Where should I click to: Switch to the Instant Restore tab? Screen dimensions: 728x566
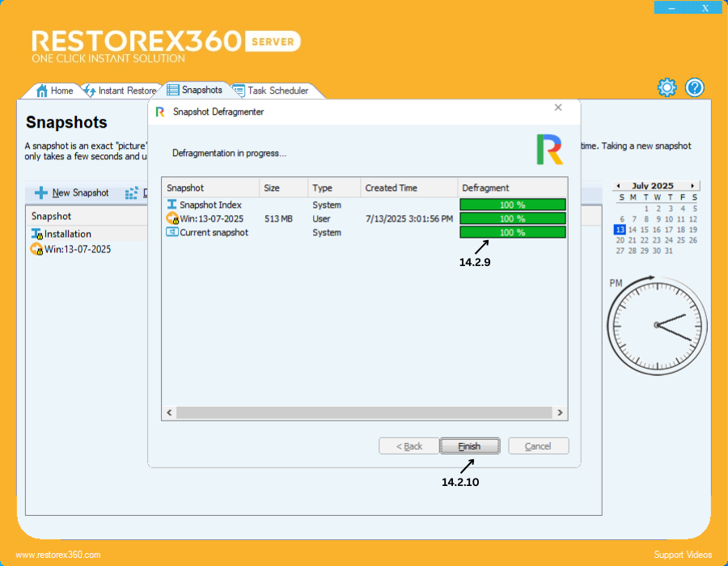coord(121,91)
